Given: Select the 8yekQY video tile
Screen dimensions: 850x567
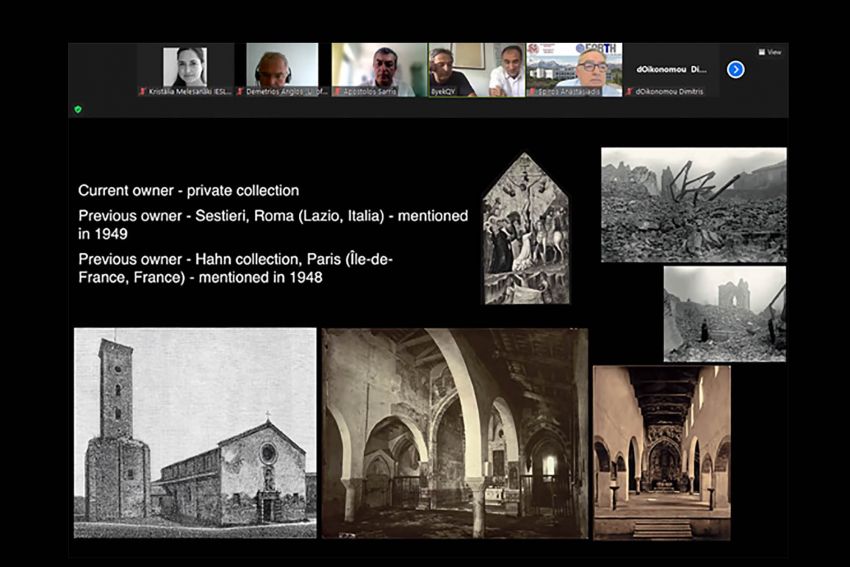Looking at the screenshot, I should click(x=476, y=70).
